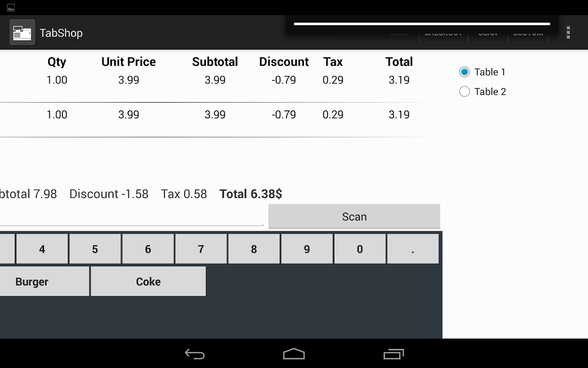Switch to the CUSTOM tab
The image size is (588, 368).
coord(528,34)
